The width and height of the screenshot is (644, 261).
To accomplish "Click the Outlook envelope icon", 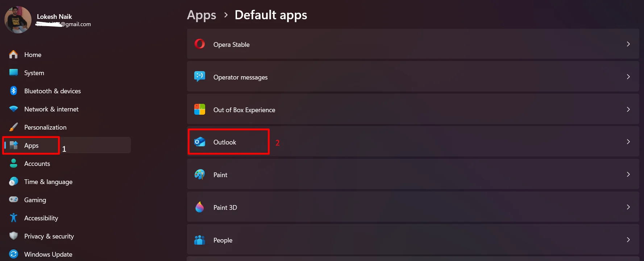I will point(200,142).
